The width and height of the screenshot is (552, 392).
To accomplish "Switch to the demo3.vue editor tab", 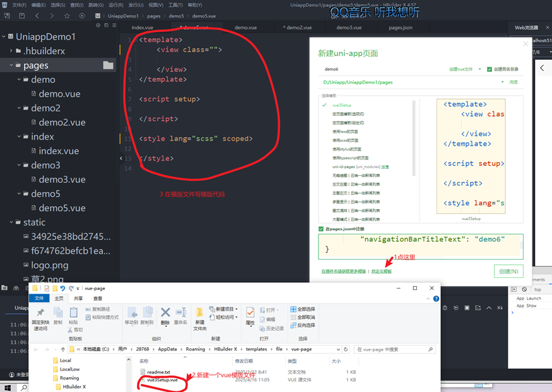I will (x=349, y=28).
